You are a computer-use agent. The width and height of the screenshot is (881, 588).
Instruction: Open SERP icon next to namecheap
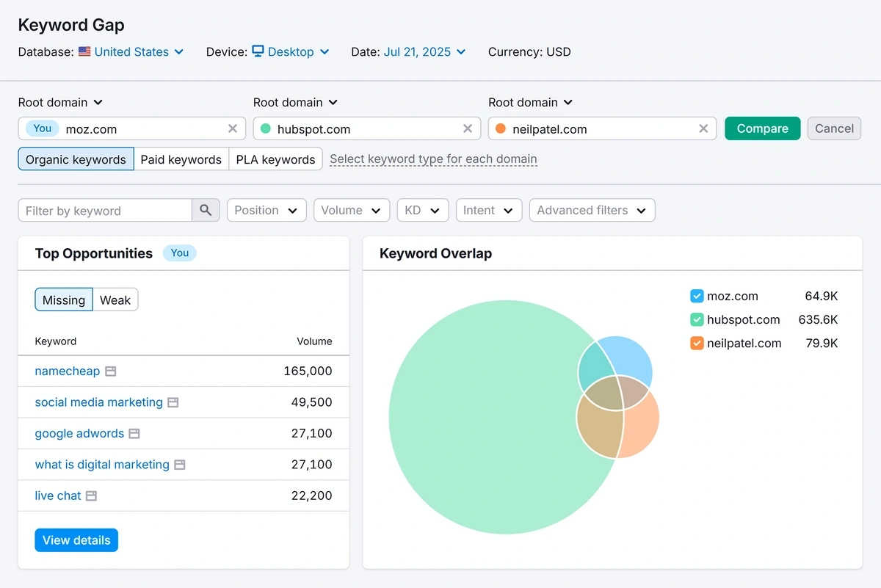pos(110,371)
